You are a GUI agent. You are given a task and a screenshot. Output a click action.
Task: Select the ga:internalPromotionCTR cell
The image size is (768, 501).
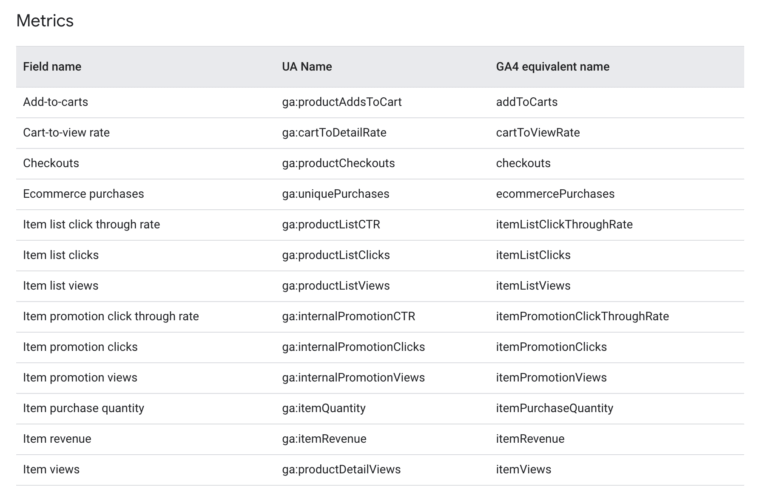coord(348,317)
